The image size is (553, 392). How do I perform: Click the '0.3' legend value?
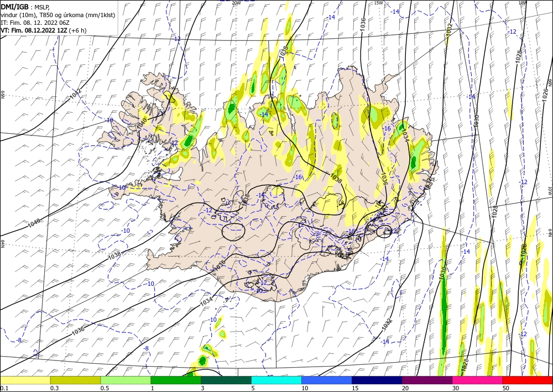point(54,388)
